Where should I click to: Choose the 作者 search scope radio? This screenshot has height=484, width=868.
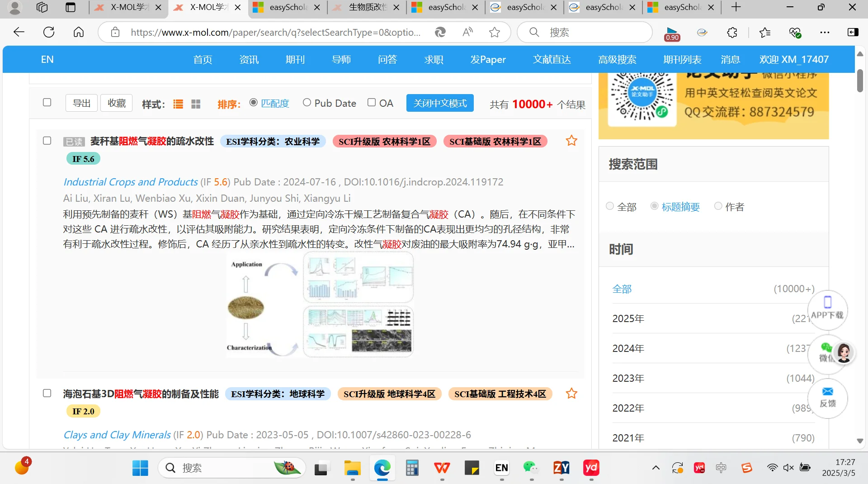click(x=718, y=206)
